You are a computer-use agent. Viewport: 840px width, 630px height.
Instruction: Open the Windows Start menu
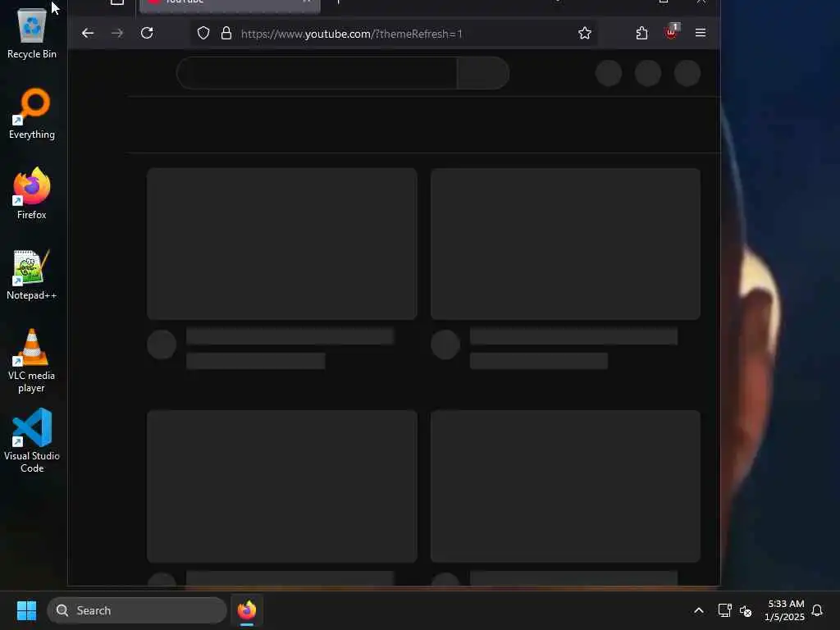[26, 610]
